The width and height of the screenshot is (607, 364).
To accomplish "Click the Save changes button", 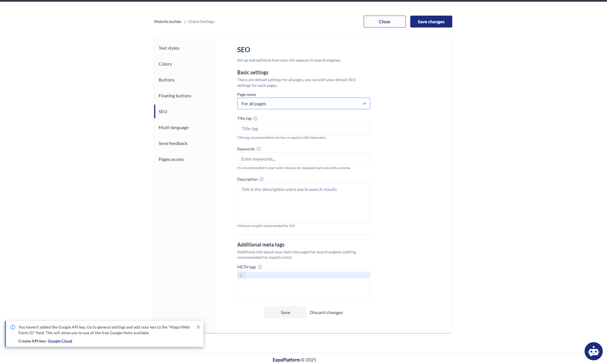I will [431, 22].
